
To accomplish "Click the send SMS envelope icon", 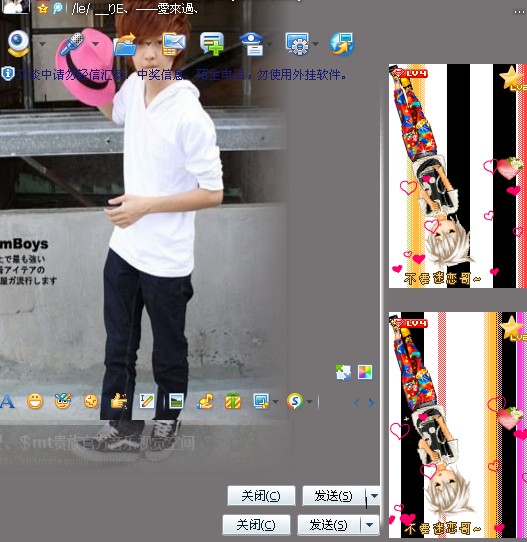I will [174, 44].
